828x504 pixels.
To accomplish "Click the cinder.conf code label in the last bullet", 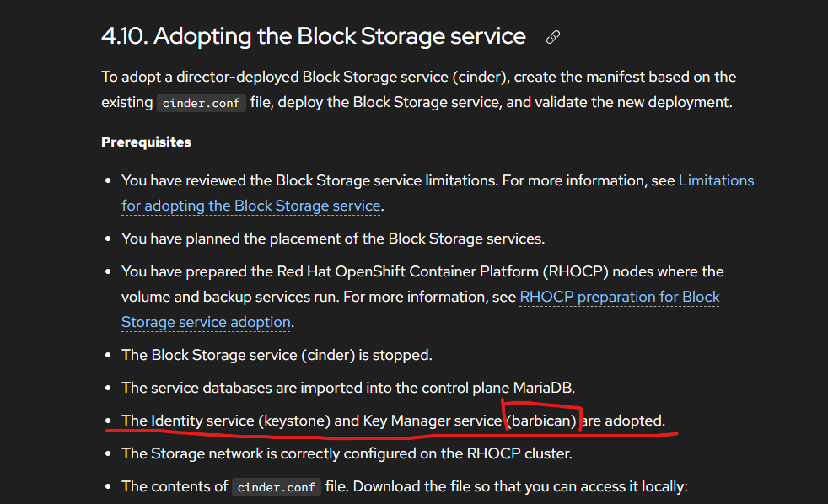I will point(277,487).
